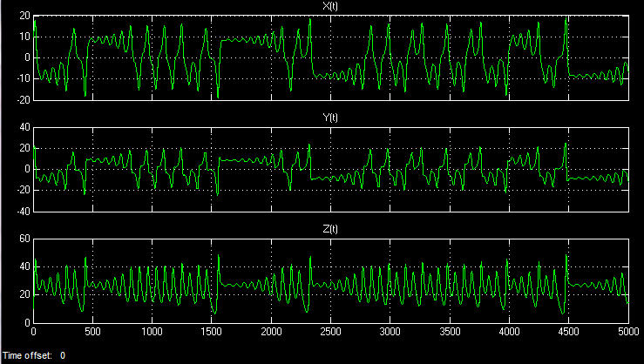644x364 pixels.
Task: Click the X(t) plot title
Action: [330, 6]
